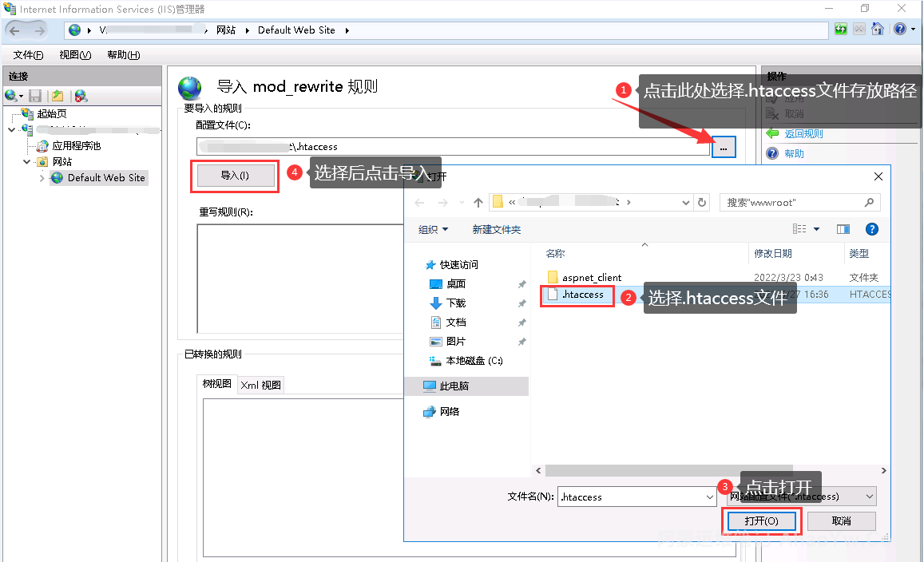924x562 pixels.
Task: Click the preview pane icon in Open dialog
Action: click(843, 229)
